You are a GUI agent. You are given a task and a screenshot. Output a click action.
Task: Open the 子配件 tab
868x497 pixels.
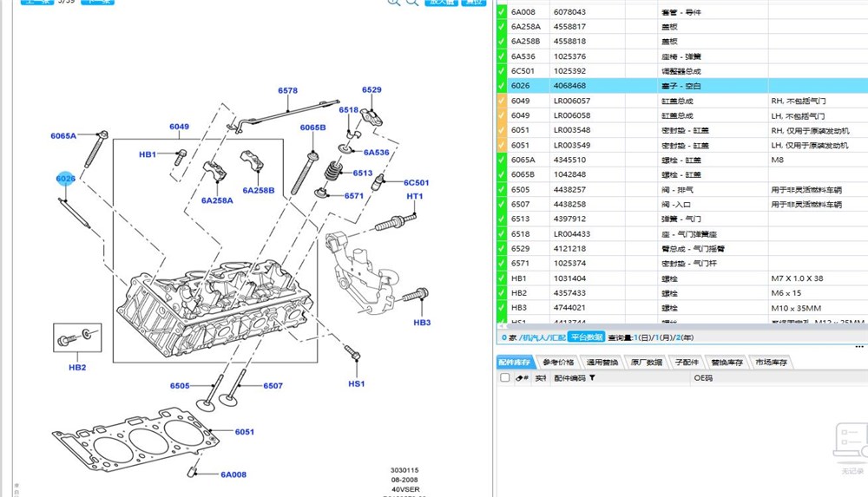(x=687, y=362)
